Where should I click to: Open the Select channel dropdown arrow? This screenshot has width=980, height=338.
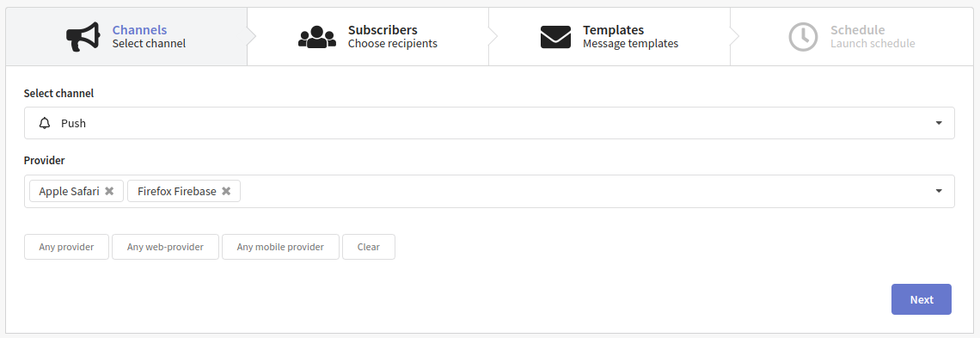pos(939,123)
